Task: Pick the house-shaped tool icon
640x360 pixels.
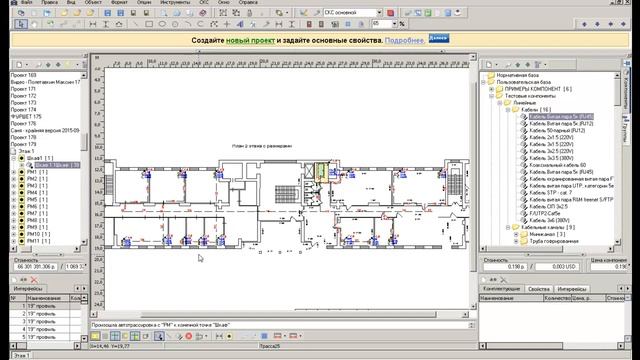Action: [119, 24]
